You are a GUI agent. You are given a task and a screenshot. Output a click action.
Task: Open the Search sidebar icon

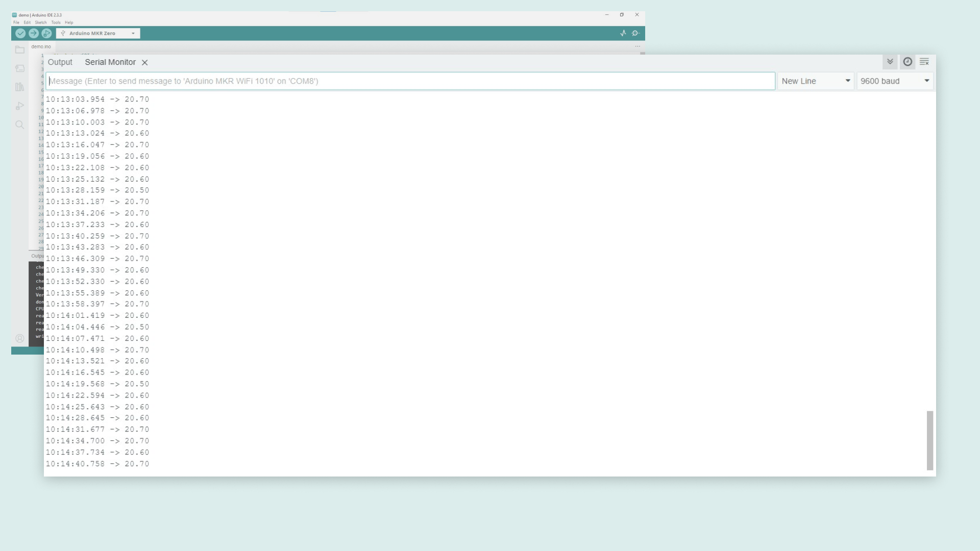20,124
